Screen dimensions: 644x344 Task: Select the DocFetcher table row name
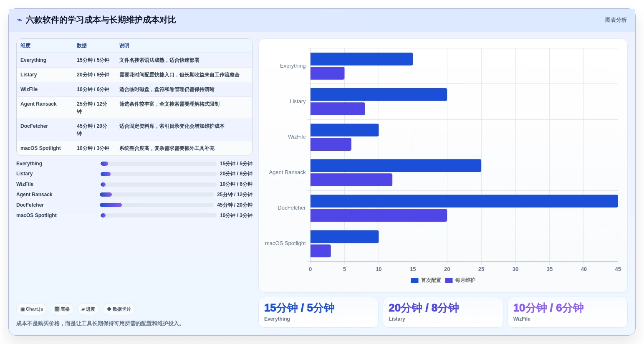pyautogui.click(x=34, y=126)
